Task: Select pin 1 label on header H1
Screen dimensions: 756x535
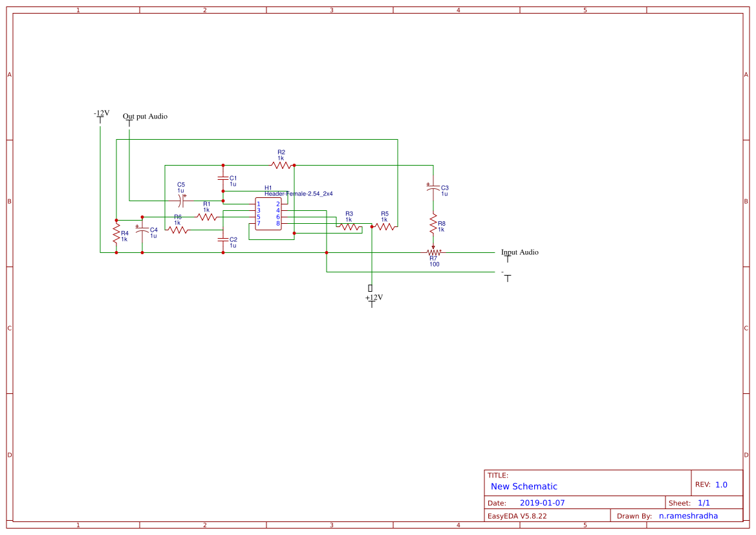Action: [x=258, y=204]
